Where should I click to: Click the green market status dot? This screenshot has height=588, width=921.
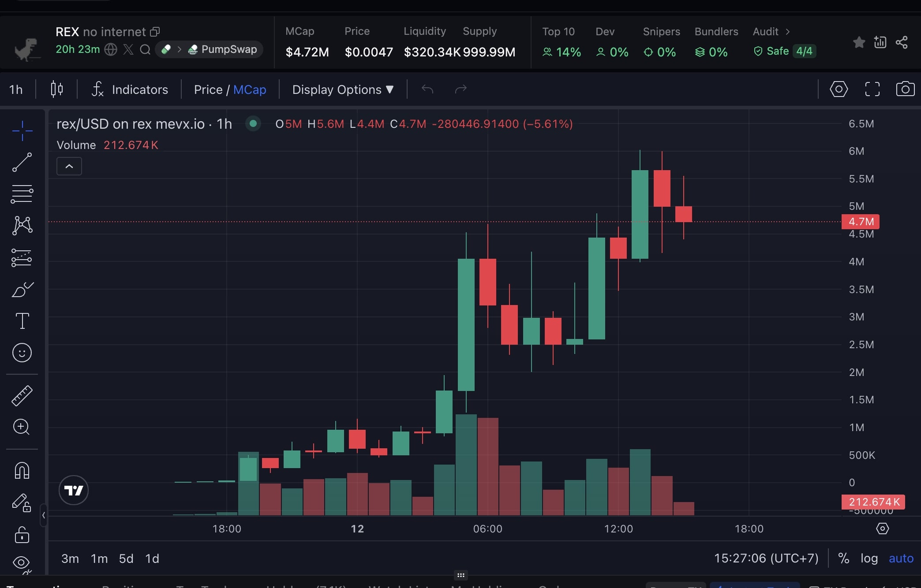pos(253,124)
